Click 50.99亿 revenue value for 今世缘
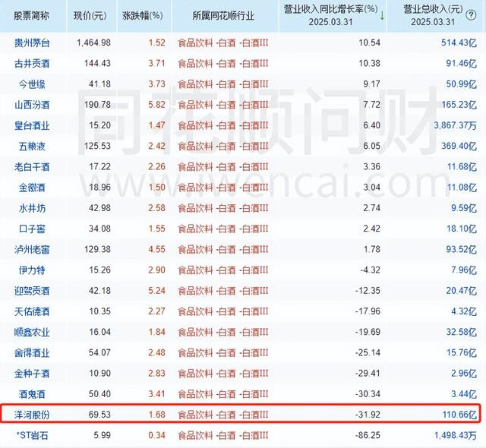The height and width of the screenshot is (448, 486). (461, 84)
